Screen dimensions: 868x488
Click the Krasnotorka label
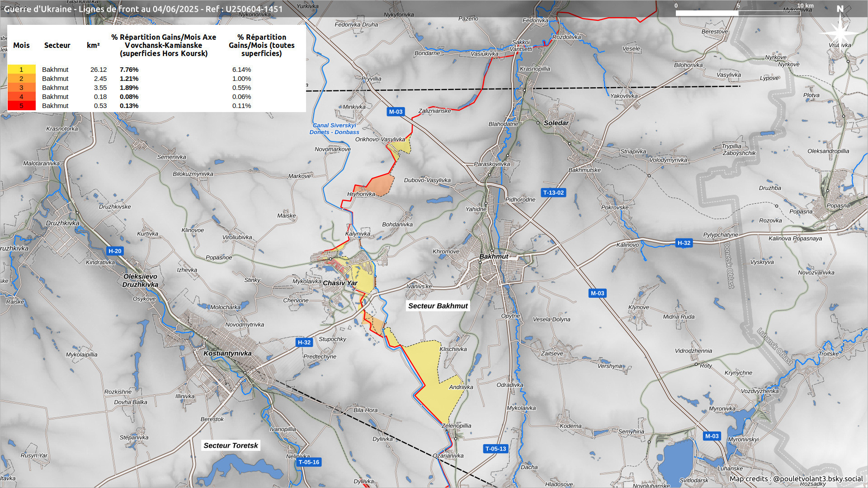click(x=62, y=129)
